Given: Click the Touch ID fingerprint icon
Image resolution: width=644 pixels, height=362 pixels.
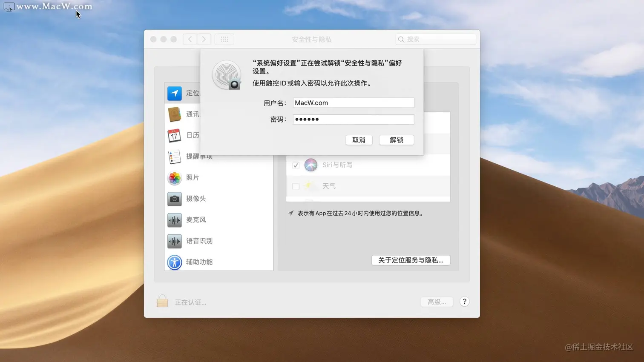Looking at the screenshot, I should click(x=227, y=75).
